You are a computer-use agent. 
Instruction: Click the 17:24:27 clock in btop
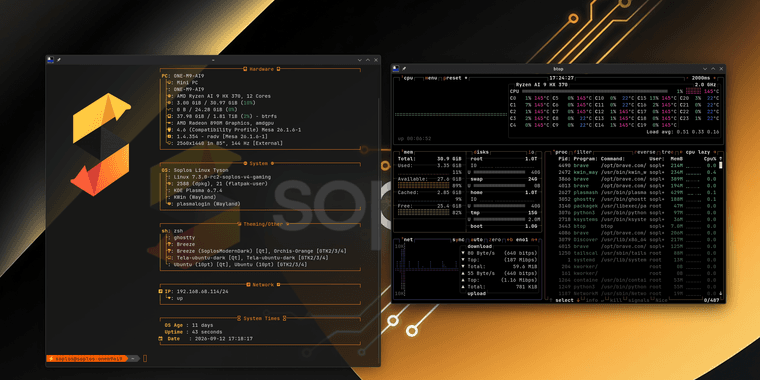click(x=562, y=78)
